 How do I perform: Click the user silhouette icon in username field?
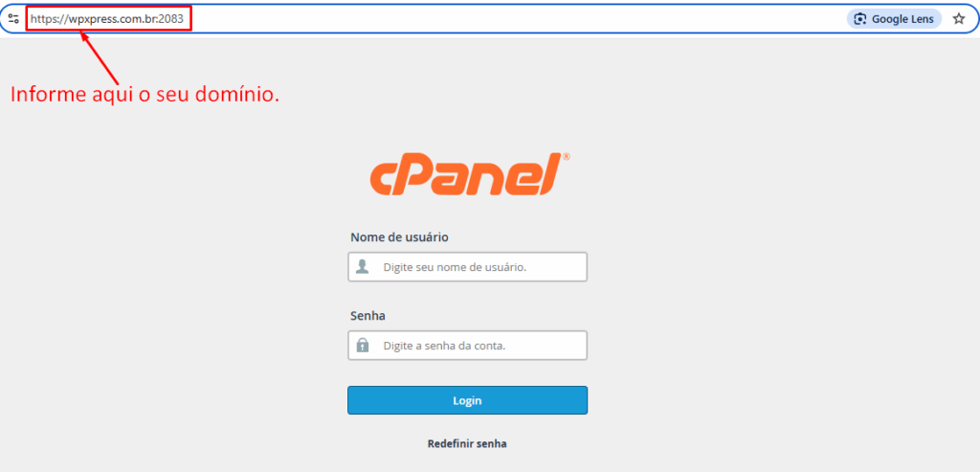(x=362, y=267)
